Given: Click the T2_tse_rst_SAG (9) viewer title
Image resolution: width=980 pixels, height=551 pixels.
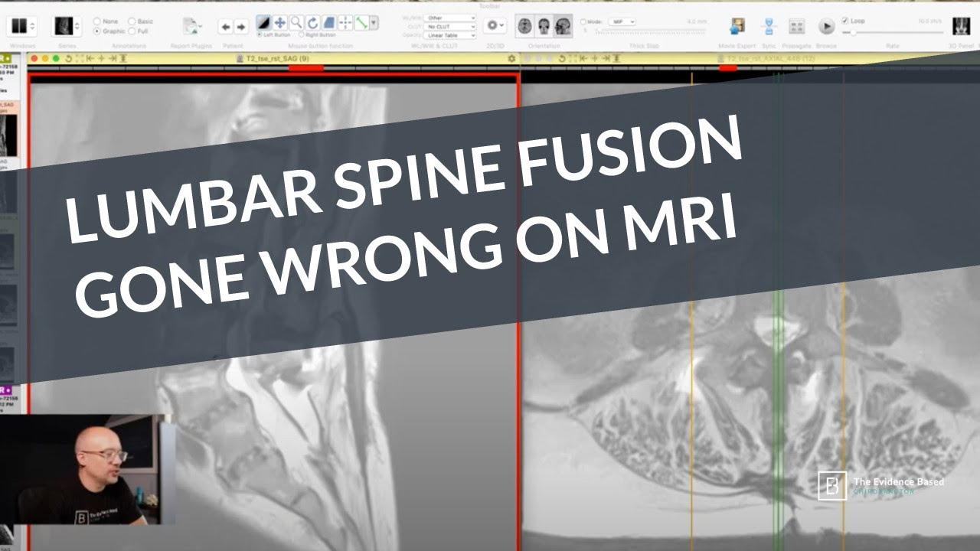Looking at the screenshot, I should coord(276,58).
